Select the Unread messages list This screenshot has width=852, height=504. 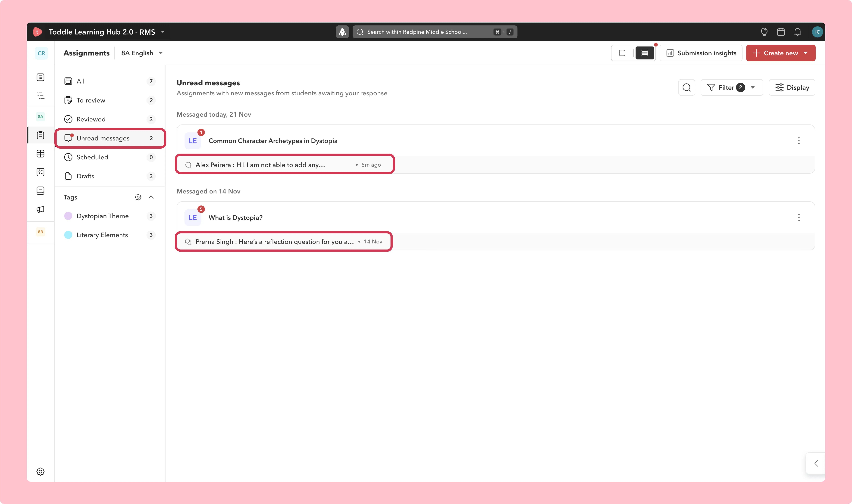(x=110, y=138)
